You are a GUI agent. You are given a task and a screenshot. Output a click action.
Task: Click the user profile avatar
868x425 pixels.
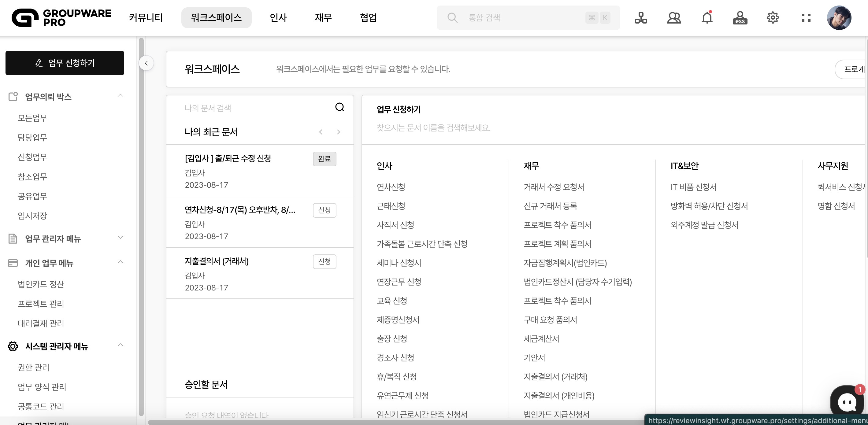839,17
